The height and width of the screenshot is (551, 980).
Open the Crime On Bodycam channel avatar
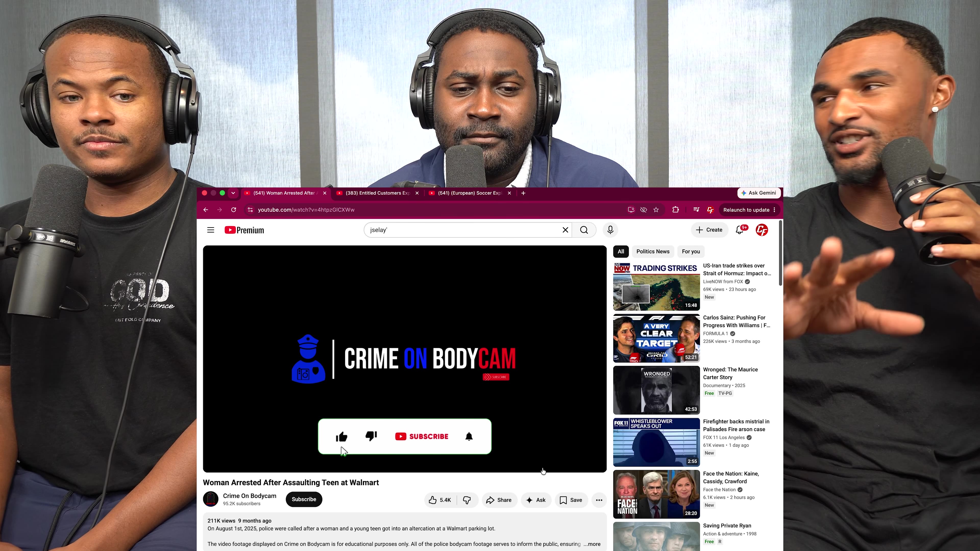pyautogui.click(x=211, y=499)
